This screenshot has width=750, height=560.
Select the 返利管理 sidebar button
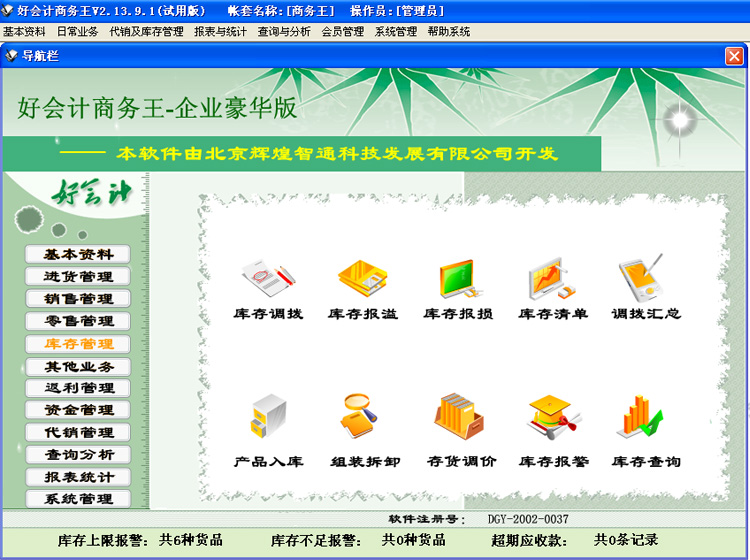pos(78,388)
